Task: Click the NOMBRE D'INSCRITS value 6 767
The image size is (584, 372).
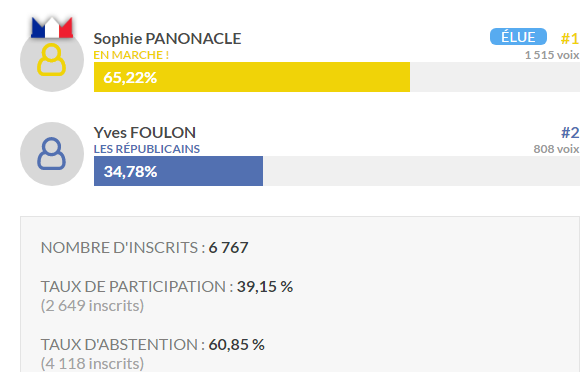Action: point(228,248)
